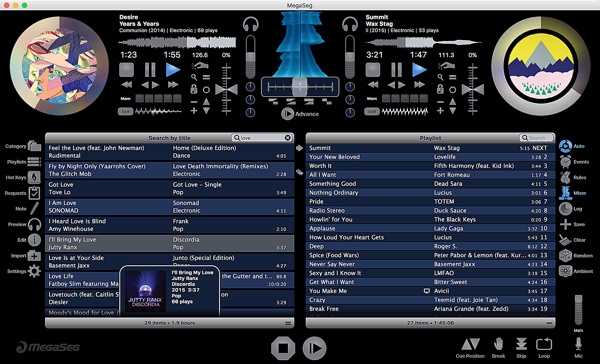Image resolution: width=600 pixels, height=364 pixels.
Task: Click the Desire deck volume fader
Action: tap(251, 57)
